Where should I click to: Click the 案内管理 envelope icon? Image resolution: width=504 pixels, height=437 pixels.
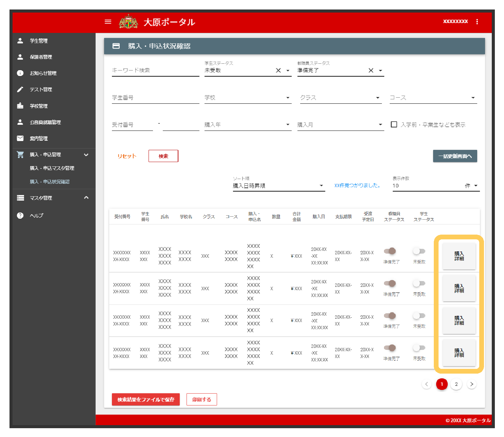click(20, 138)
